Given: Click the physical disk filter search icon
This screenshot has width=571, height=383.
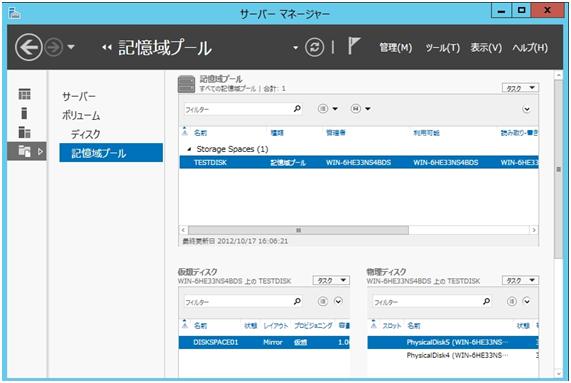Looking at the screenshot, I should click(487, 301).
